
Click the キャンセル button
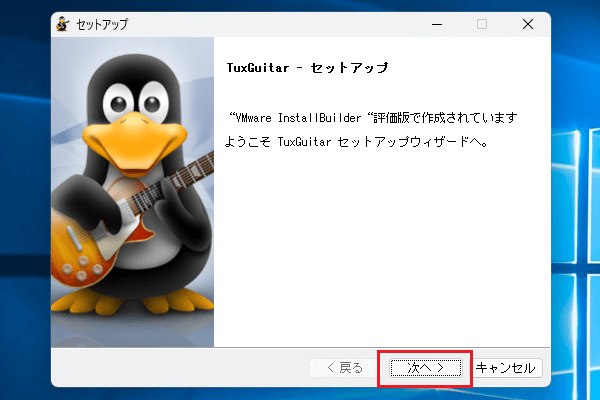(x=507, y=368)
